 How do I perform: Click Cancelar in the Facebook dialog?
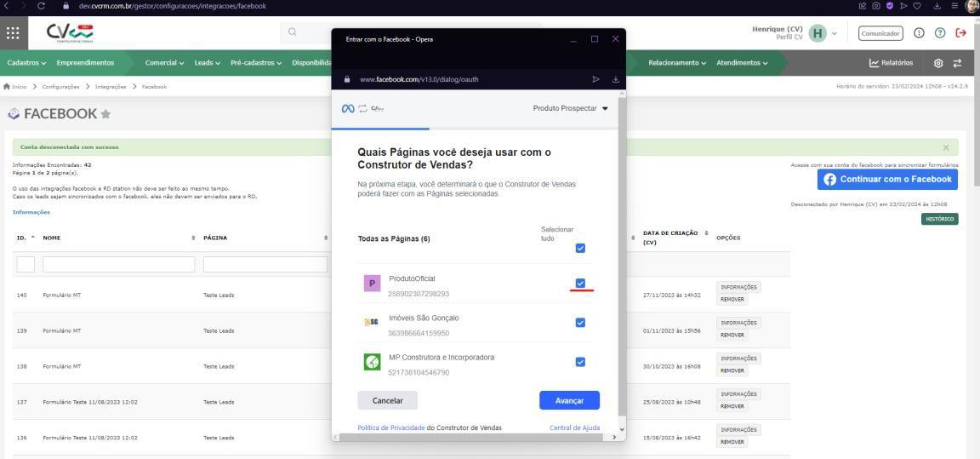coord(388,400)
